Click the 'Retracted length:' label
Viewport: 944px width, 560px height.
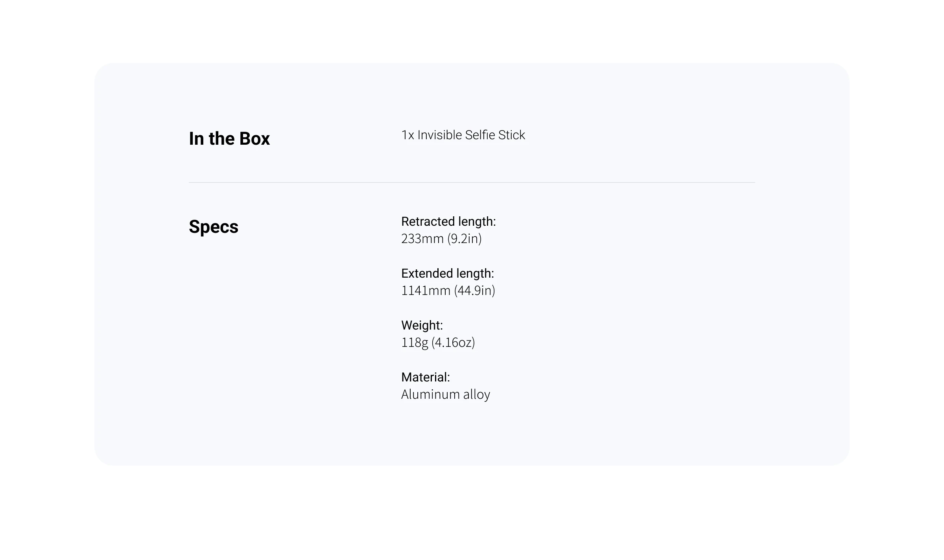tap(448, 222)
